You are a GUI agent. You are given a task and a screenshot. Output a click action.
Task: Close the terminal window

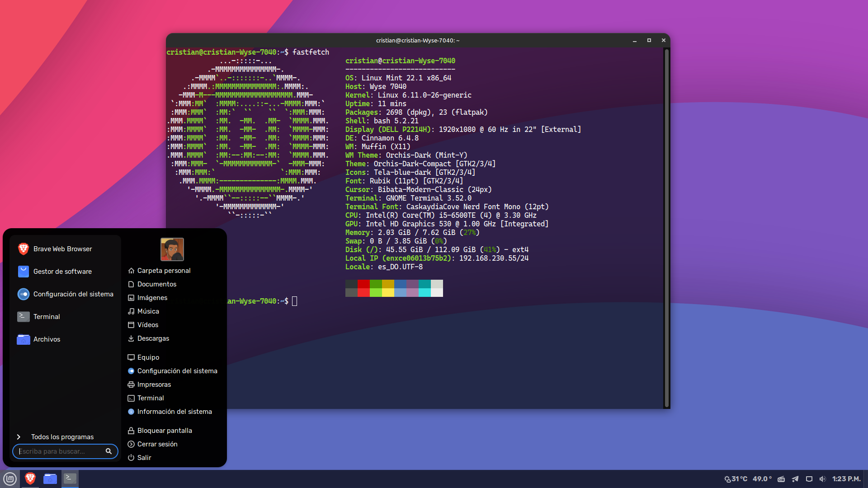(x=664, y=41)
